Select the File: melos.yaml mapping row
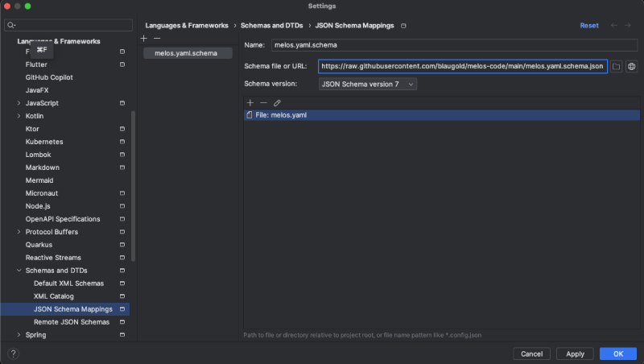The height and width of the screenshot is (364, 644). (441, 115)
